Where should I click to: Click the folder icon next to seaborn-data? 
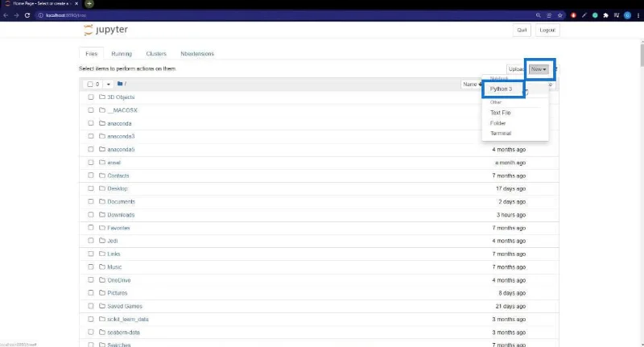point(102,333)
